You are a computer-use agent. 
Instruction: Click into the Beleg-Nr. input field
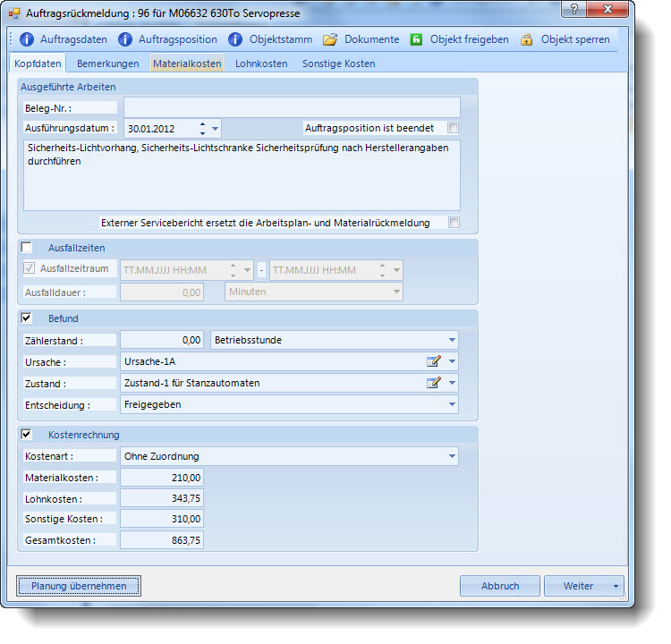pos(291,107)
